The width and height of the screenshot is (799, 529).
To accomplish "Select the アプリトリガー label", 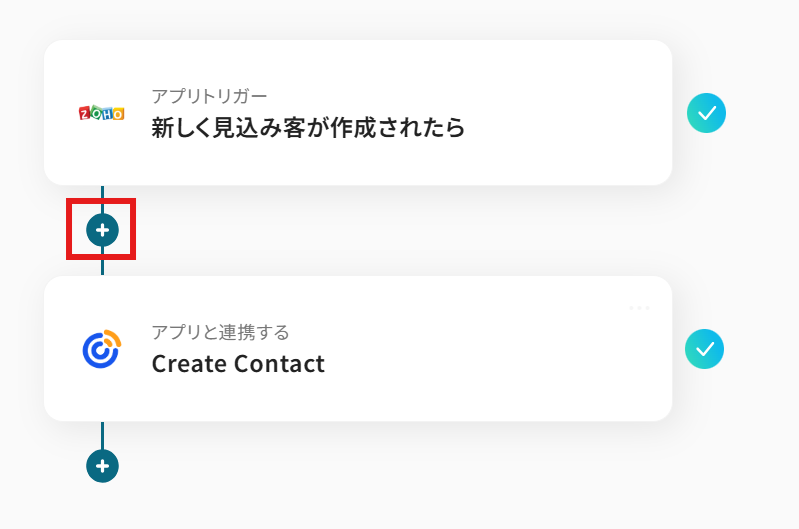I will pos(209,96).
